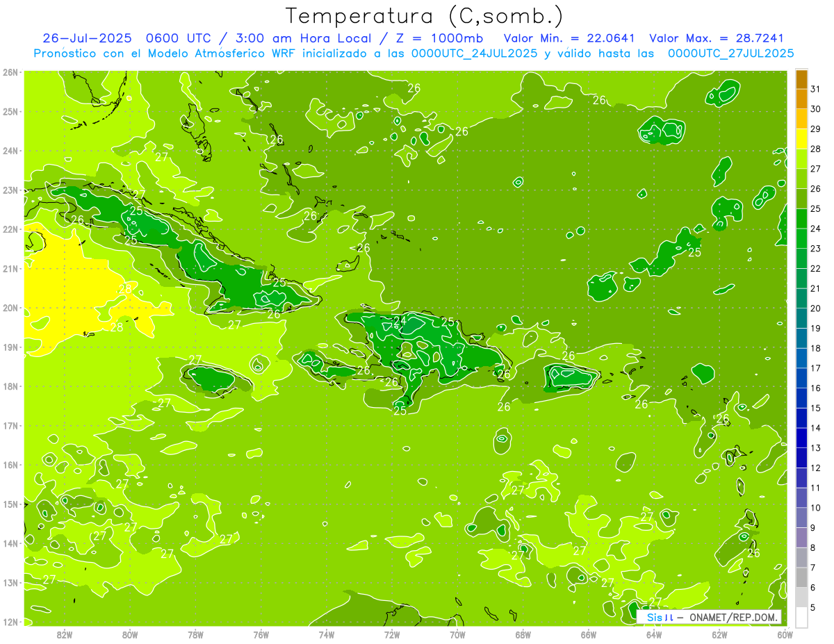Click the '0000UTC_27JUL2025' valid-until time

[x=730, y=53]
